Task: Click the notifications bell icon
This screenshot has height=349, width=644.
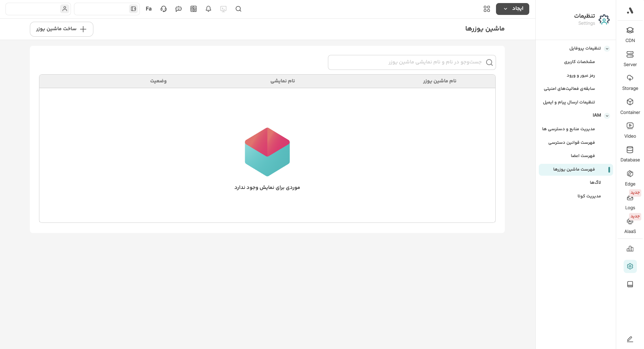Action: pyautogui.click(x=208, y=9)
